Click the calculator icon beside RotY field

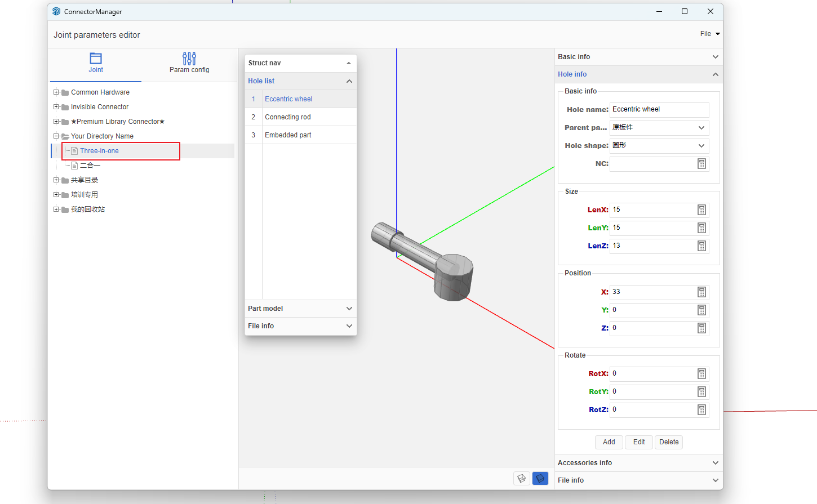(701, 392)
